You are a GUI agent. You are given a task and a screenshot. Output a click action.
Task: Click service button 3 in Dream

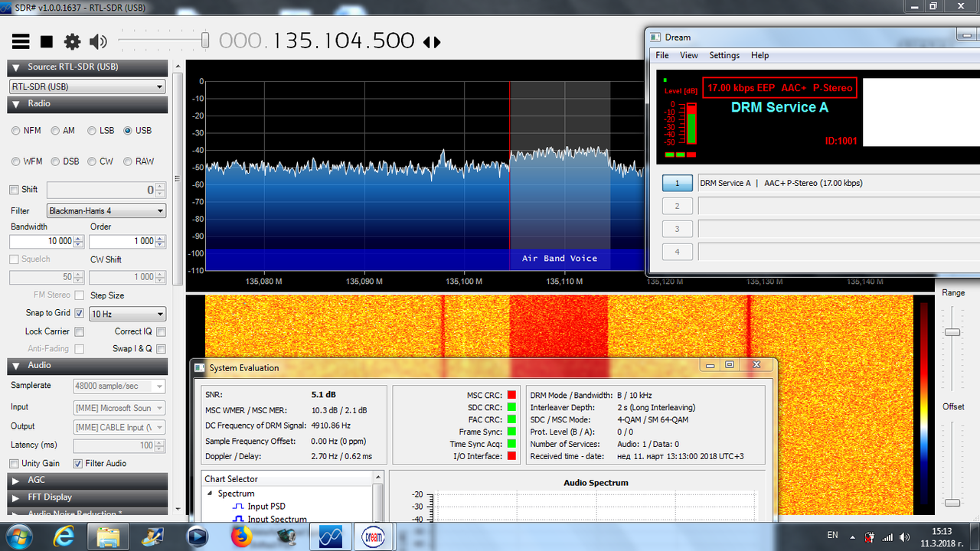click(x=678, y=229)
